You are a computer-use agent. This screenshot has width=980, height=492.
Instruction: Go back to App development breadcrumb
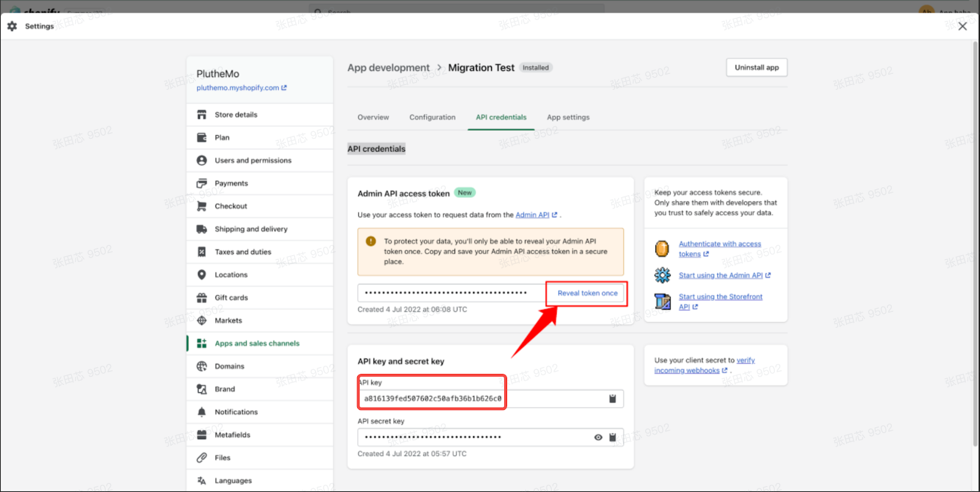(x=388, y=68)
